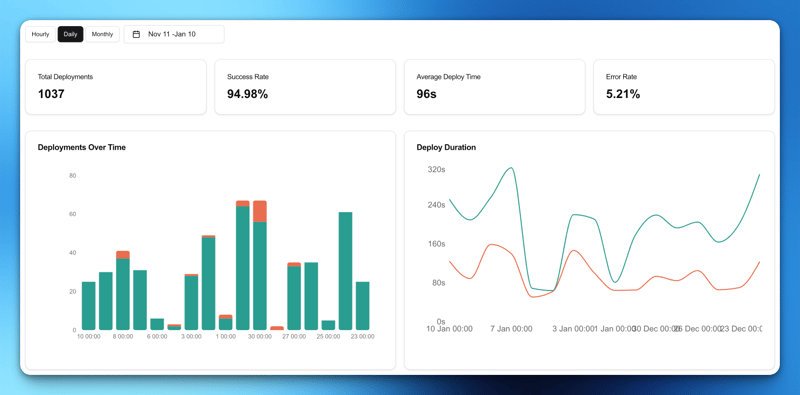Click the Success Rate 94.98% card
The image size is (800, 395).
pos(305,87)
